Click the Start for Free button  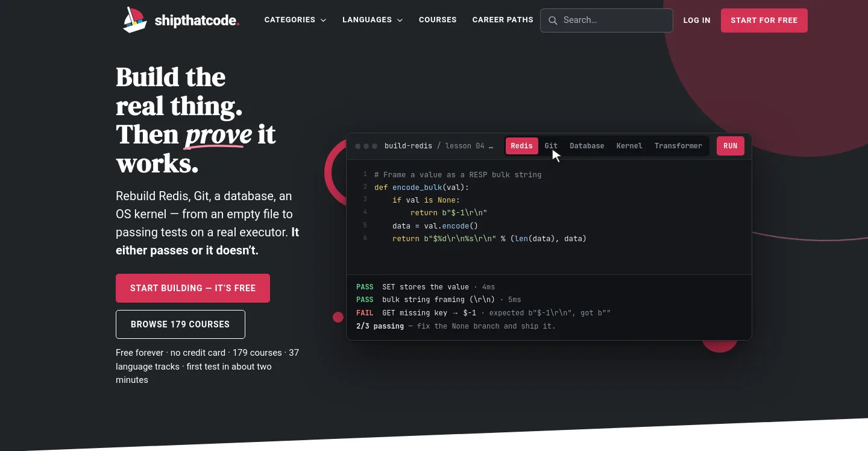pos(764,20)
